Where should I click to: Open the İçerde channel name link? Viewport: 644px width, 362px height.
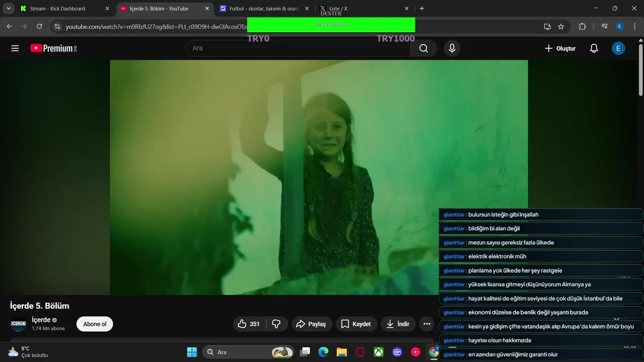(x=41, y=320)
